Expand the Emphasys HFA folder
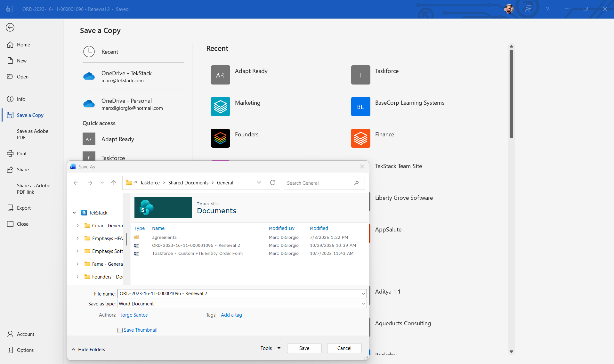Viewport: 614px width, 364px height. pyautogui.click(x=77, y=239)
